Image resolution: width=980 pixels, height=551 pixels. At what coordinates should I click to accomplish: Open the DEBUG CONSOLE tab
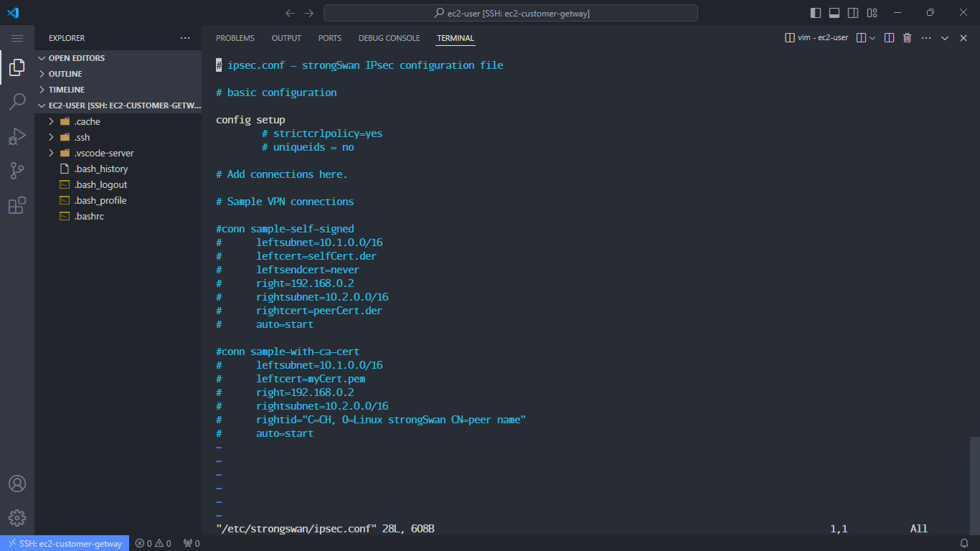[389, 38]
